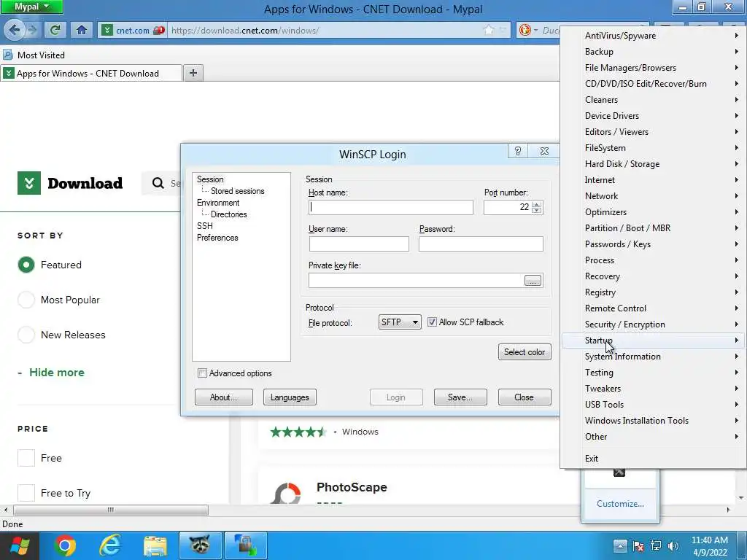Browse for private key file button
This screenshot has width=747, height=560.
533,281
